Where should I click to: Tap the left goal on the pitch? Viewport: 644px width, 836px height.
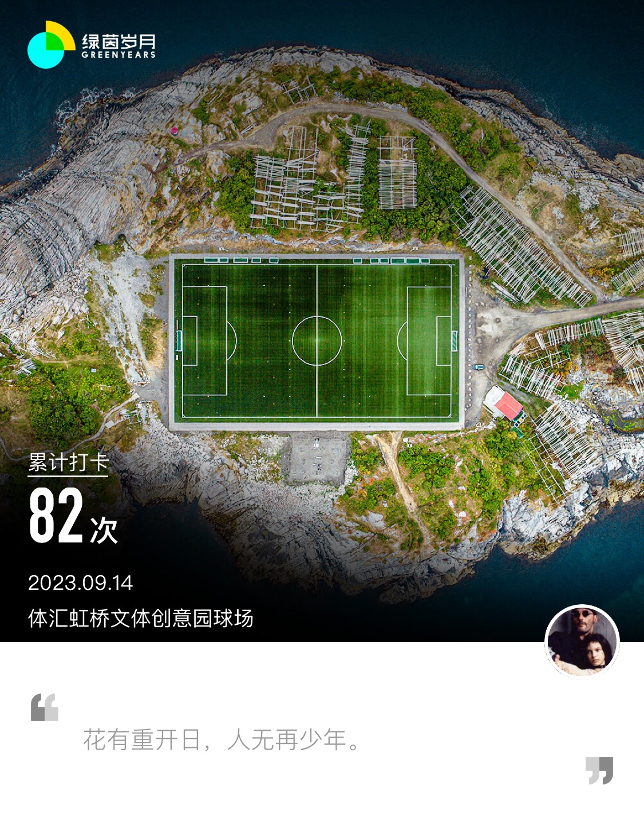(179, 340)
